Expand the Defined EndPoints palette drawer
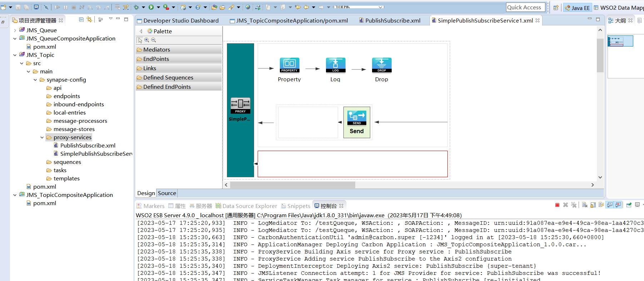Viewport: 644px width, 281px height. pos(179,87)
